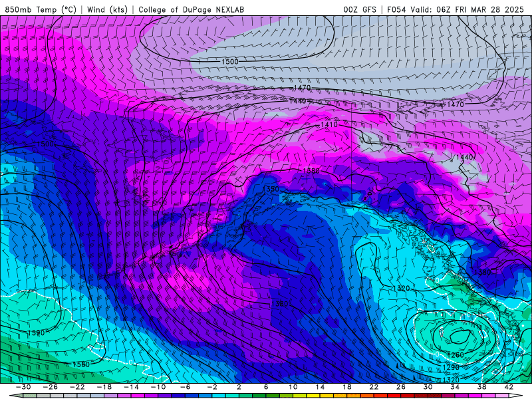Click the "00Z GFS" model run label
The height and width of the screenshot is (399, 532).
pos(360,9)
